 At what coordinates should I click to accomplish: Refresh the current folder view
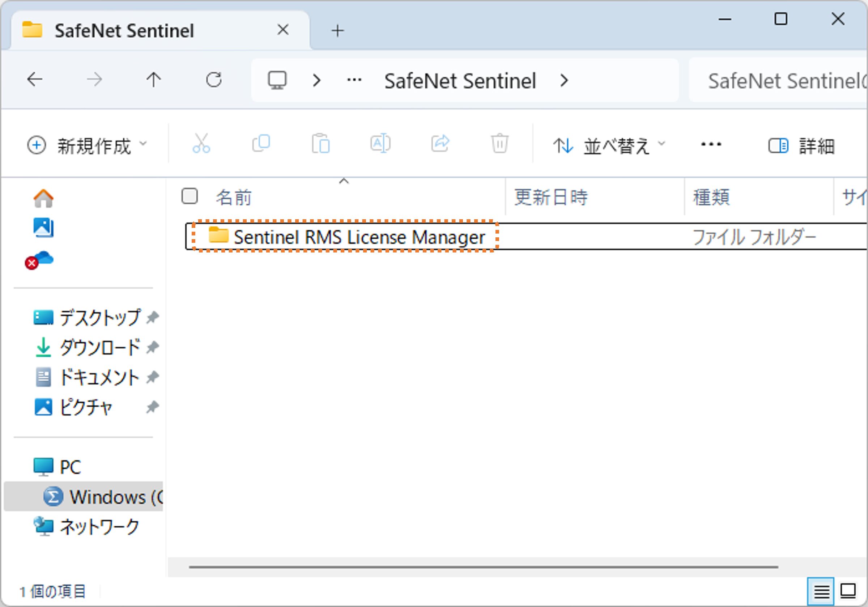pos(214,80)
